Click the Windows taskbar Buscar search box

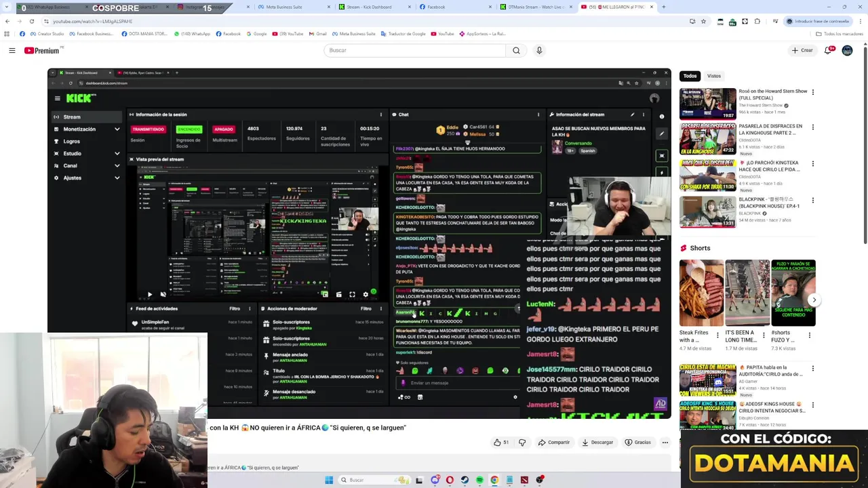tap(374, 480)
